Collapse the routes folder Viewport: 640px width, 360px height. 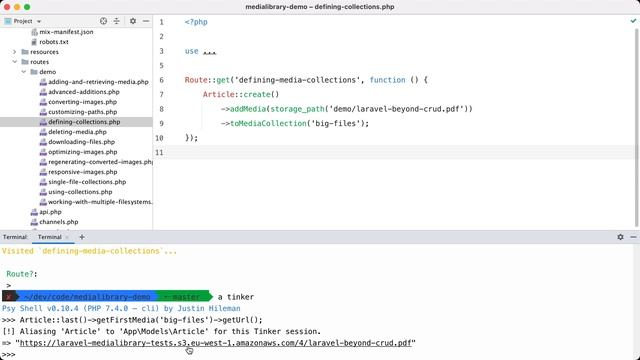coord(15,62)
